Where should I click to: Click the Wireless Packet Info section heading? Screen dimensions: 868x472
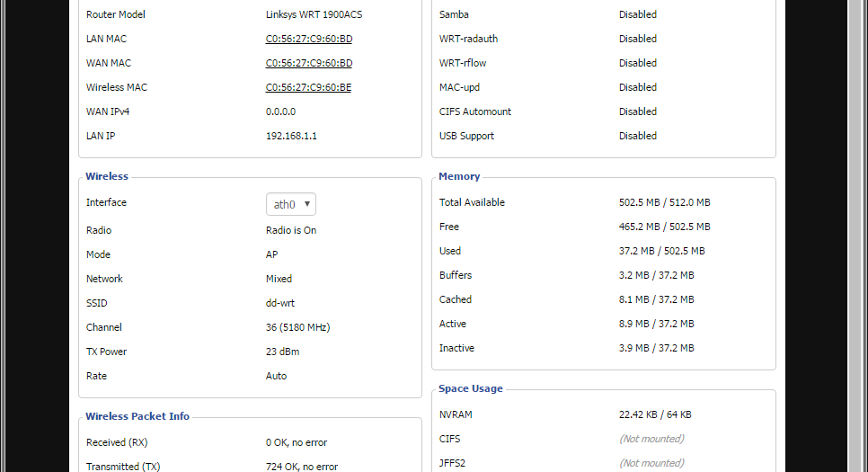(137, 416)
